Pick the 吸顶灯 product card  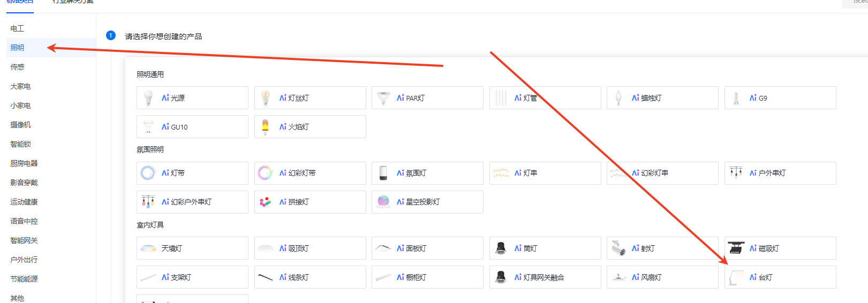[x=310, y=248]
